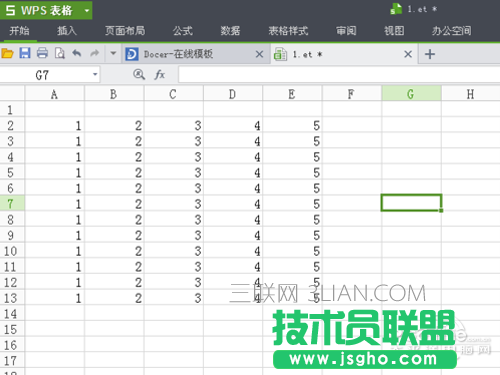500x375 pixels.
Task: Undo the last action
Action: [x=77, y=53]
